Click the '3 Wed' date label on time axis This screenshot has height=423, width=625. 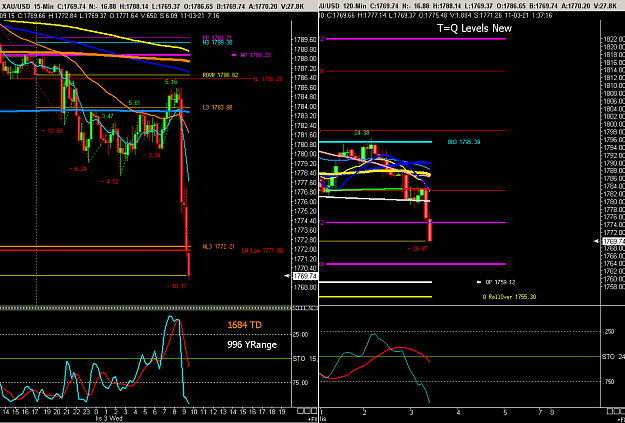pyautogui.click(x=114, y=419)
